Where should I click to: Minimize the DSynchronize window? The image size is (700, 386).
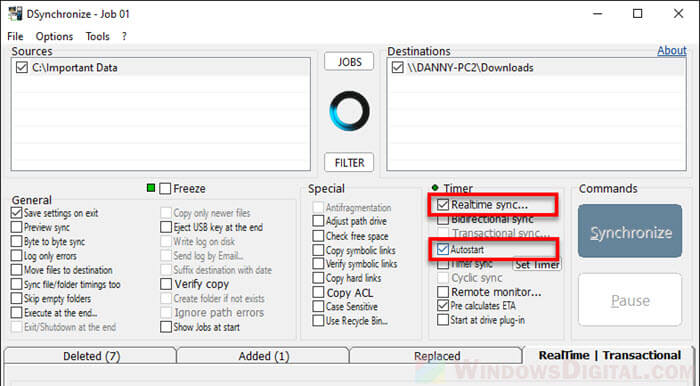pos(597,14)
